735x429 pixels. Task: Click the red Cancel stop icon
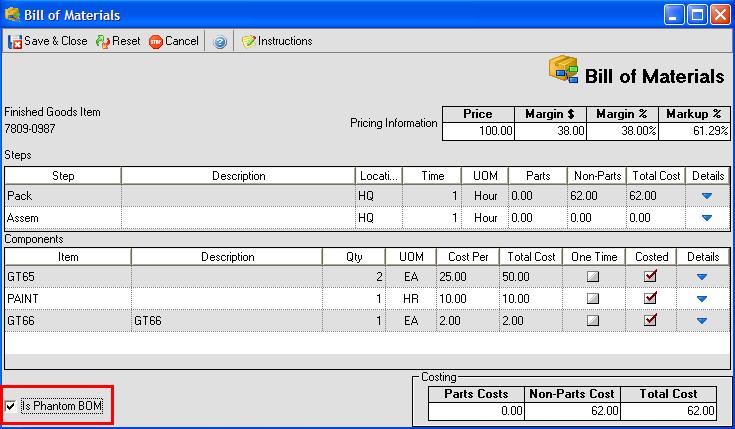pos(156,42)
